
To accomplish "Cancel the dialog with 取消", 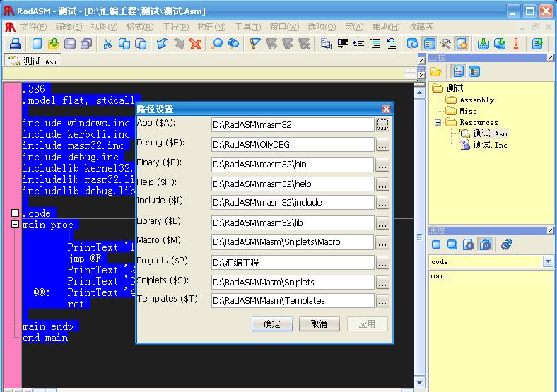I will pyautogui.click(x=319, y=323).
